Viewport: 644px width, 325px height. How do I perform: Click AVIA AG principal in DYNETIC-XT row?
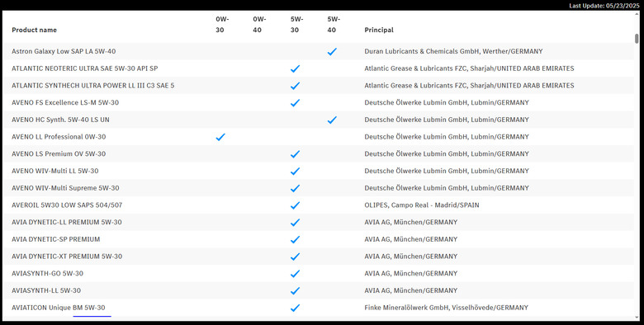click(x=410, y=257)
